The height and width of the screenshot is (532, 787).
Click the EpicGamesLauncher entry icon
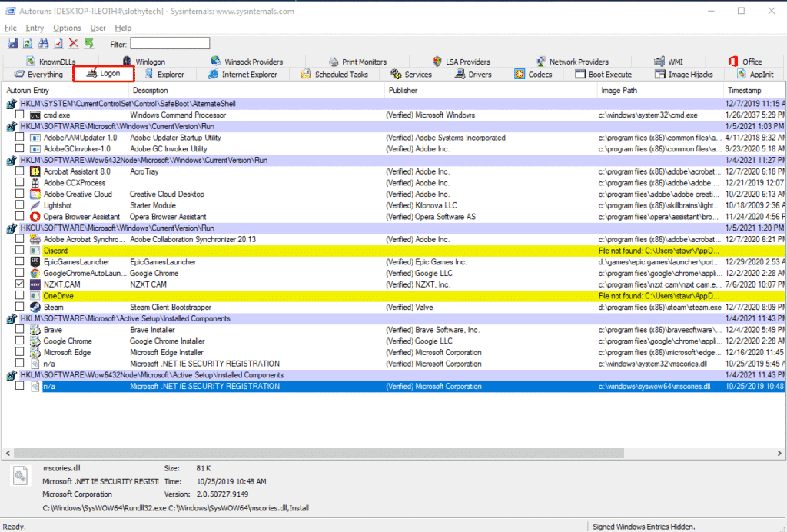[35, 262]
